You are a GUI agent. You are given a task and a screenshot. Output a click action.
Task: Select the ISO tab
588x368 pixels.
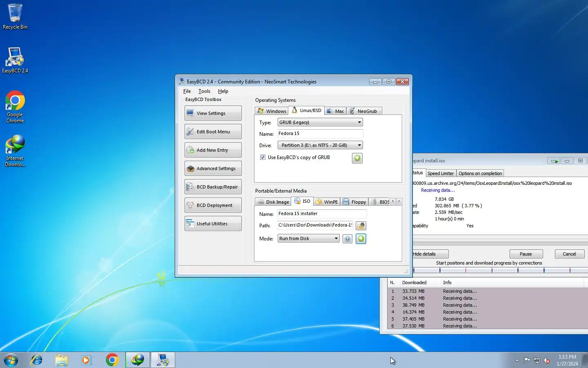(x=302, y=201)
